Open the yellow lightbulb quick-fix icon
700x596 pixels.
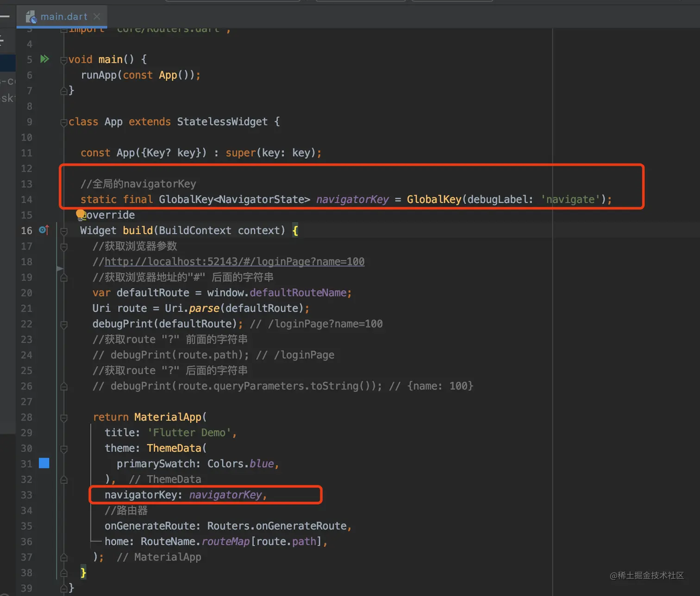pos(81,214)
